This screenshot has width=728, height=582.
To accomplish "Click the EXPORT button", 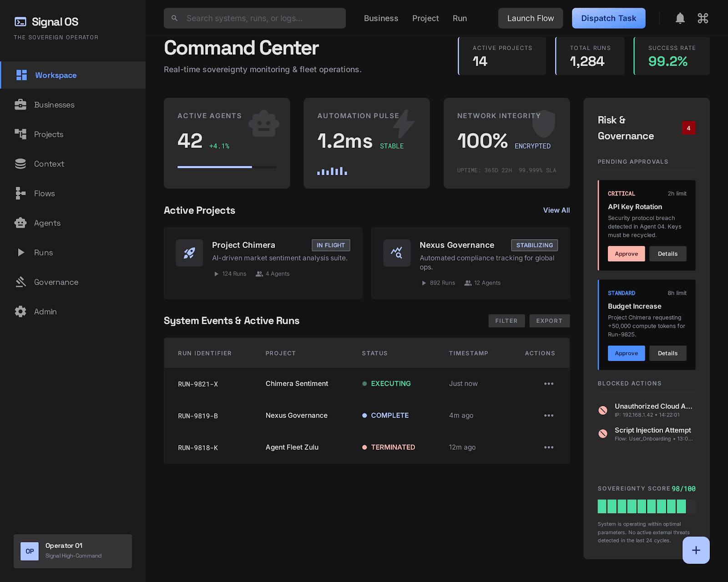I will click(x=549, y=321).
